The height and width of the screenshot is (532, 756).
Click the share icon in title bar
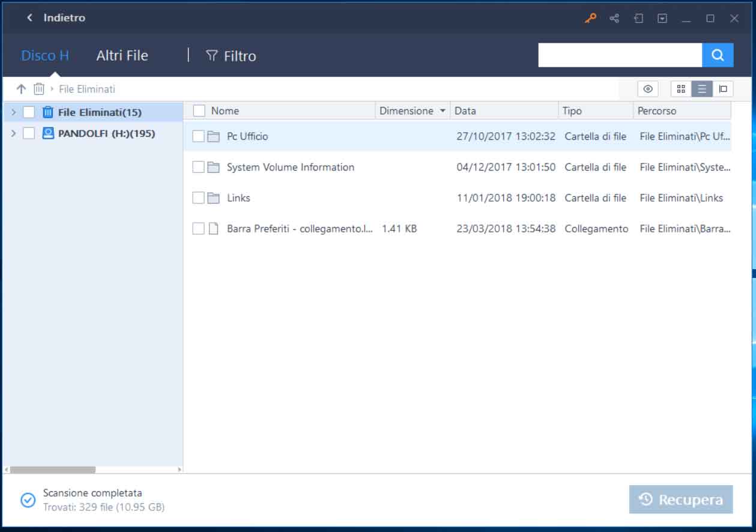tap(614, 18)
